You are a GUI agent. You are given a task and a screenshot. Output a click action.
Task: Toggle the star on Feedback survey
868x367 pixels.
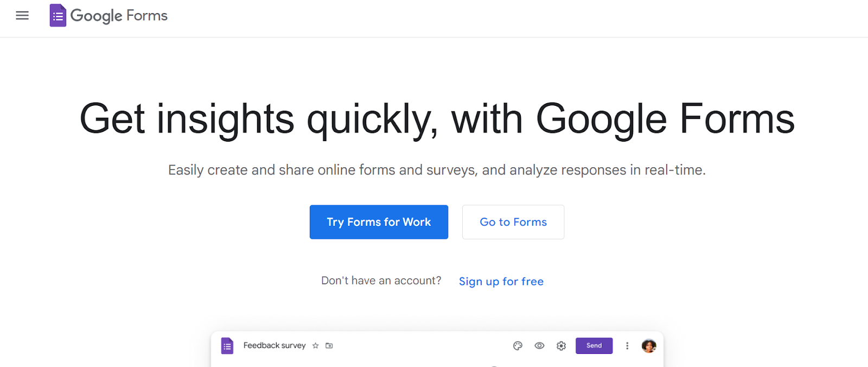(x=316, y=346)
